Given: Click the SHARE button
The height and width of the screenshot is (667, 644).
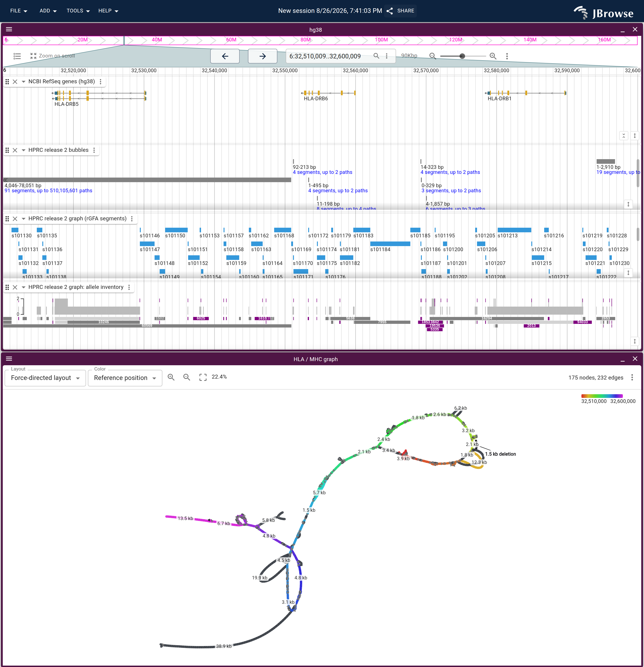Looking at the screenshot, I should pos(401,11).
